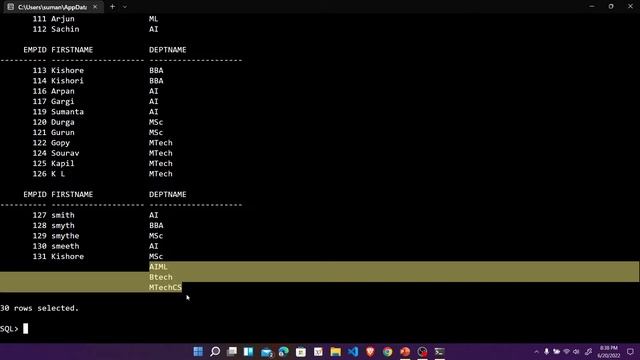Viewport: 640px width, 360px height.
Task: Click the row '111 Arjun'
Action: pos(95,19)
